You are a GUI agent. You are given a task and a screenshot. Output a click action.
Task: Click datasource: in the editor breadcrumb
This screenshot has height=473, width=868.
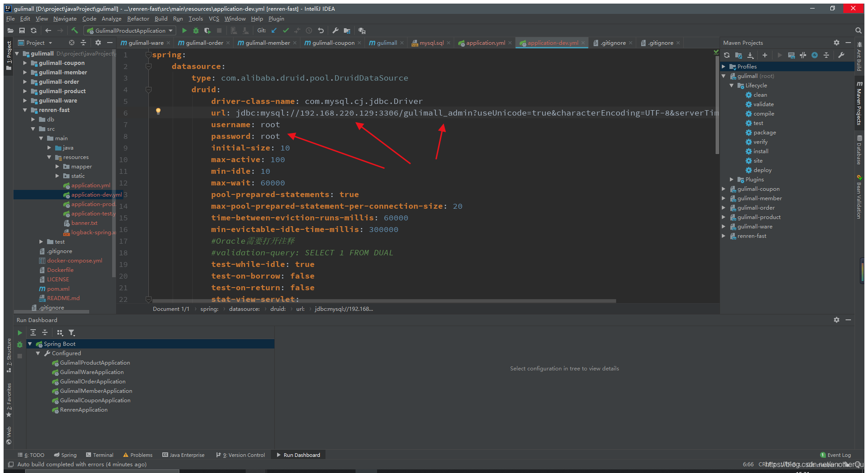pos(244,309)
